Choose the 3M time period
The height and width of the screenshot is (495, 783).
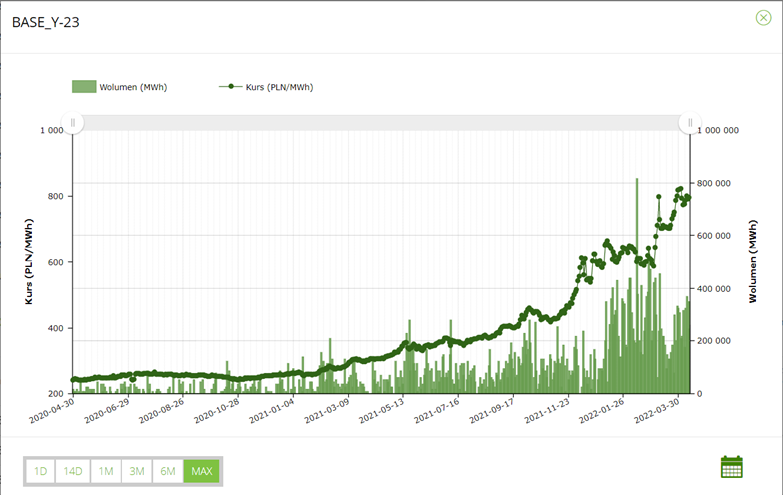coord(137,471)
